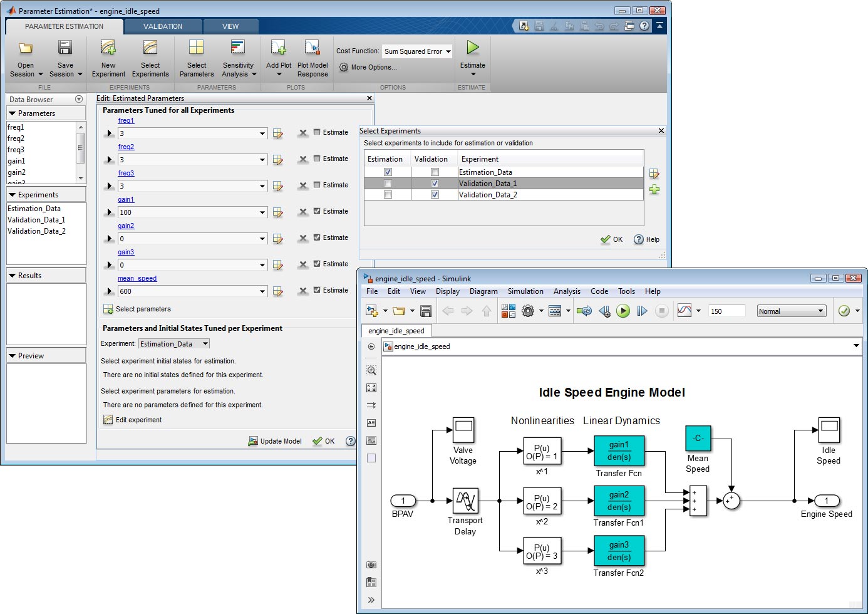Enable Estimate checkbox for freq3
The width and height of the screenshot is (868, 614).
(x=317, y=185)
